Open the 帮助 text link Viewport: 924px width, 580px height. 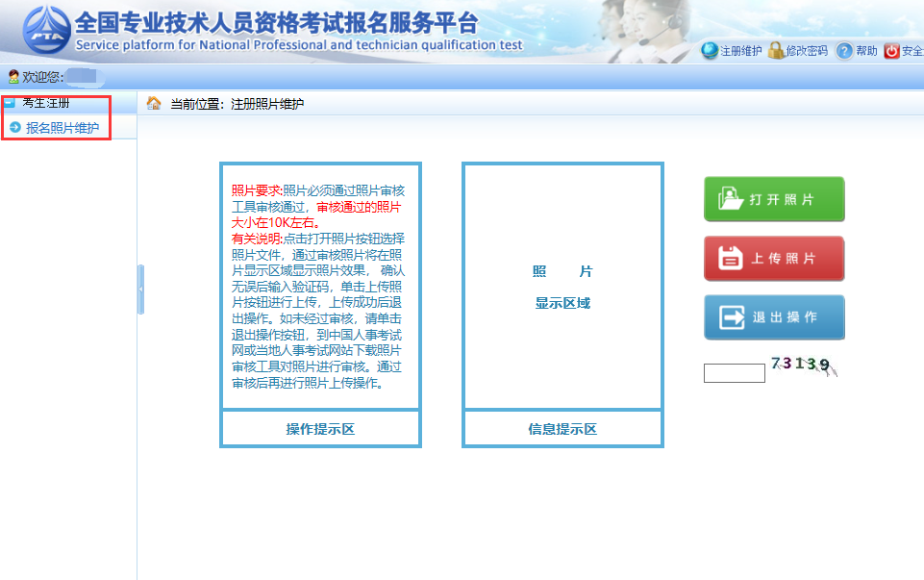(x=866, y=51)
